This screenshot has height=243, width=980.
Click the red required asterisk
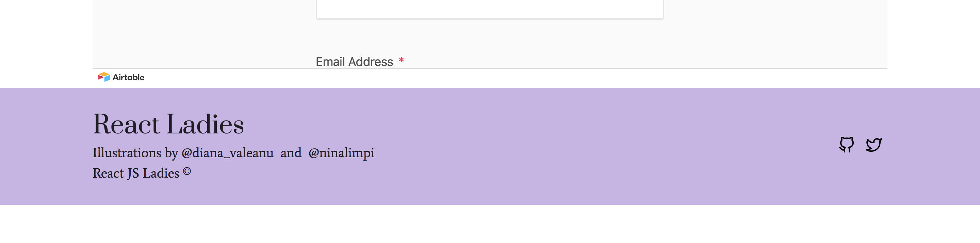point(401,60)
